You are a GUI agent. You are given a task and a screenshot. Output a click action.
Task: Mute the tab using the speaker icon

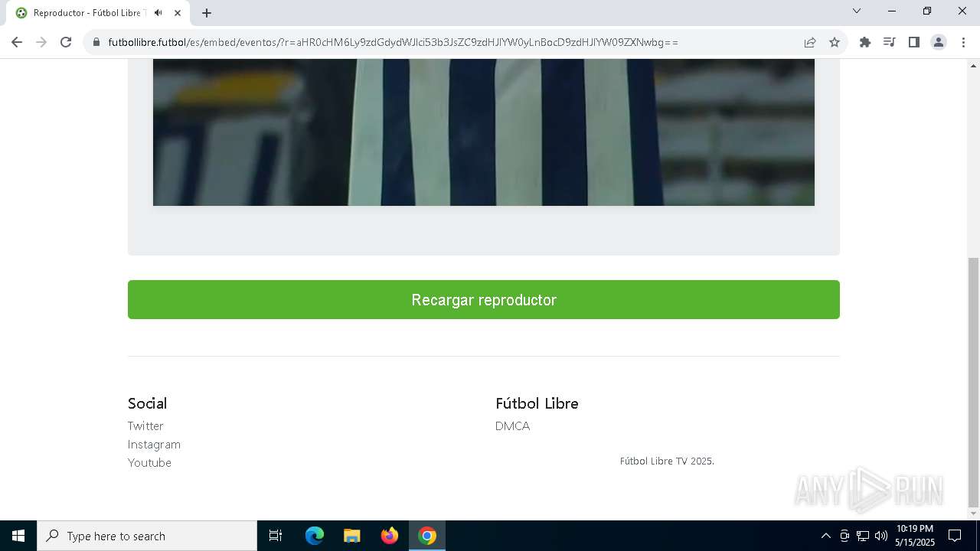(x=158, y=13)
